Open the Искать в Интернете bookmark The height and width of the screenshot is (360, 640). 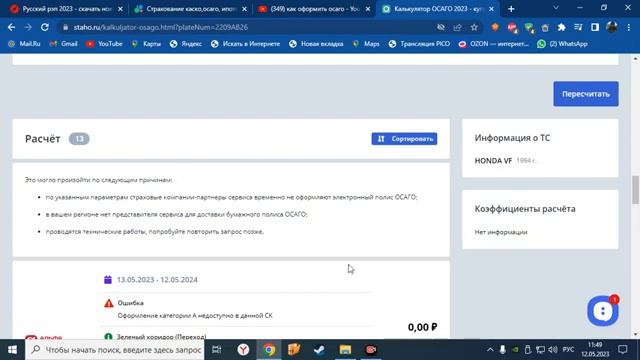(245, 44)
